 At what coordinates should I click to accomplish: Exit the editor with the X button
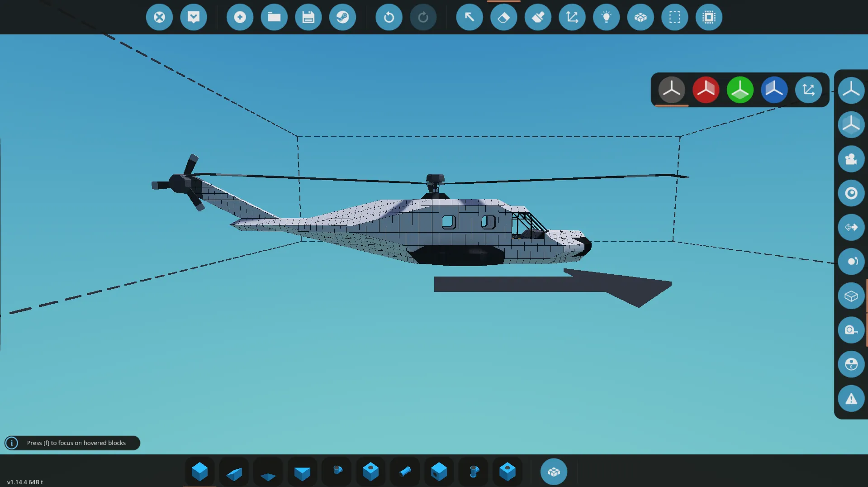click(x=159, y=17)
